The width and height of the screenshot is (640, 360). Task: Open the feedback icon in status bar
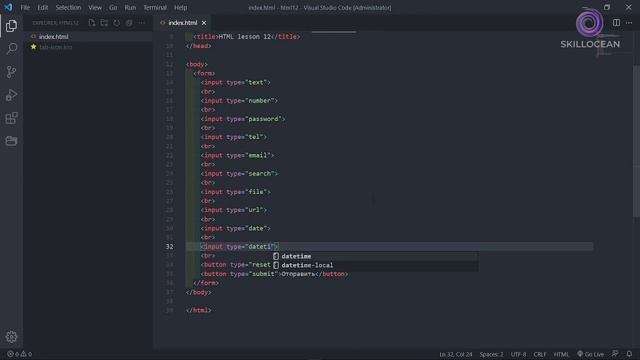[x=615, y=354]
